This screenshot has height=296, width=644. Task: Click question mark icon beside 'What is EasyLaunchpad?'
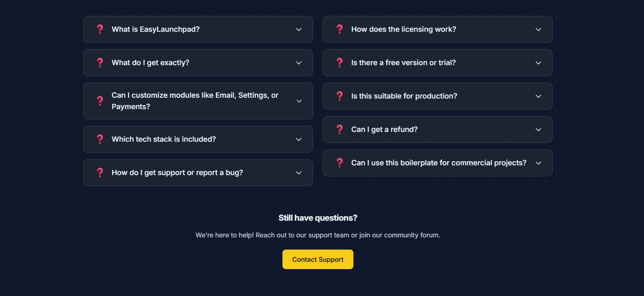click(x=100, y=29)
